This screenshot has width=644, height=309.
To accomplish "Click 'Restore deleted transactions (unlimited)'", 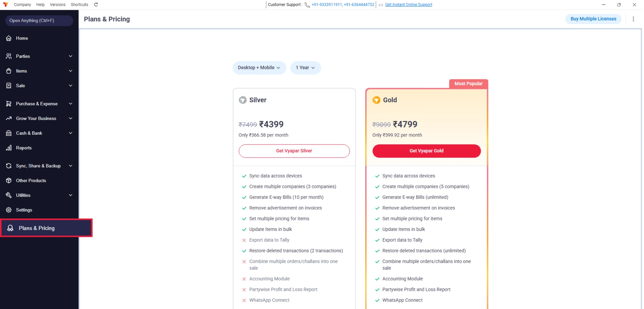I will click(424, 251).
